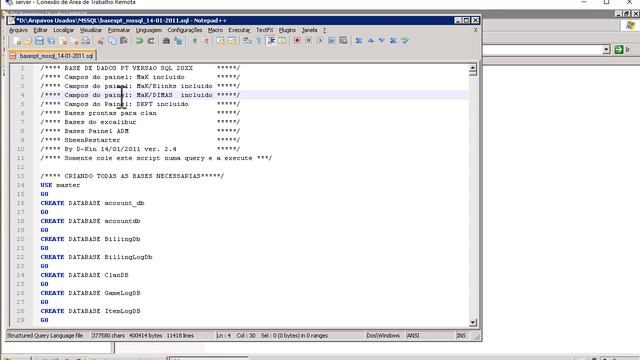Open the Formatar menu
Image resolution: width=640 pixels, height=360 pixels.
(119, 30)
